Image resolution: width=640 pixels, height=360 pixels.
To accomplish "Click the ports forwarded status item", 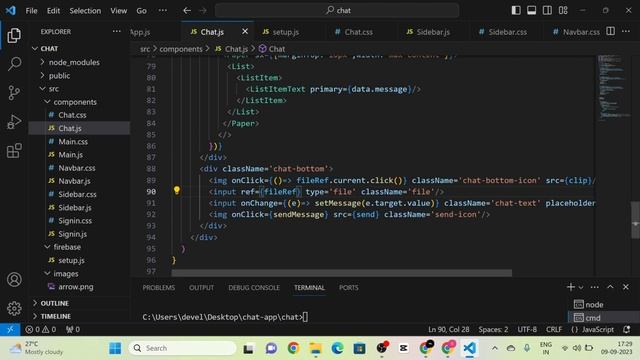I will coord(73,329).
